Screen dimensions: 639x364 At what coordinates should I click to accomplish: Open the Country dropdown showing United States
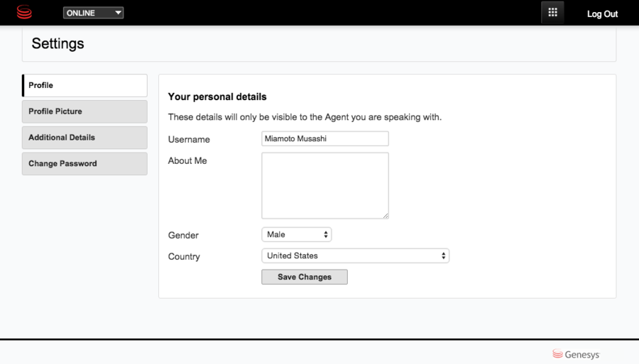(x=355, y=255)
